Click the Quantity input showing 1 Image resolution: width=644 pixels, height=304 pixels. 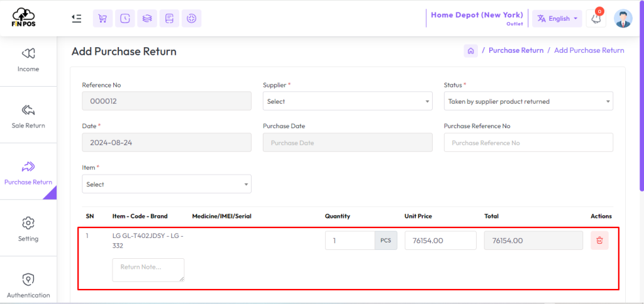[350, 241]
